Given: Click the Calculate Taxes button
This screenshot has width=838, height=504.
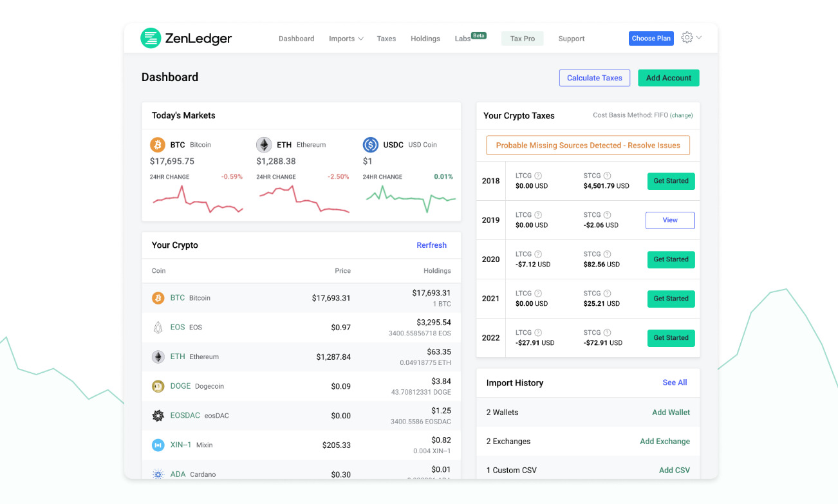Looking at the screenshot, I should (595, 78).
